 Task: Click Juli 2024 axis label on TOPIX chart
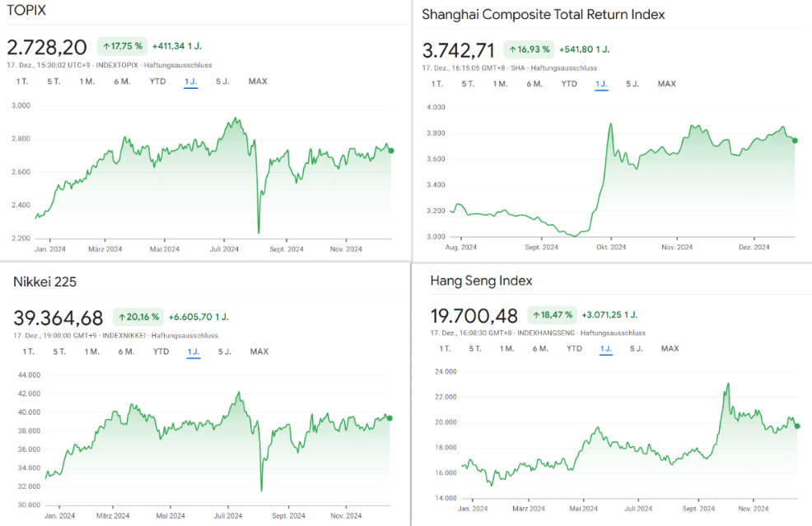[x=224, y=249]
